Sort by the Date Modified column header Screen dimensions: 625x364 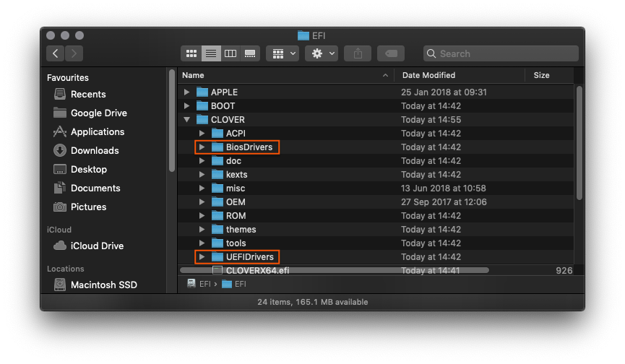pos(428,75)
